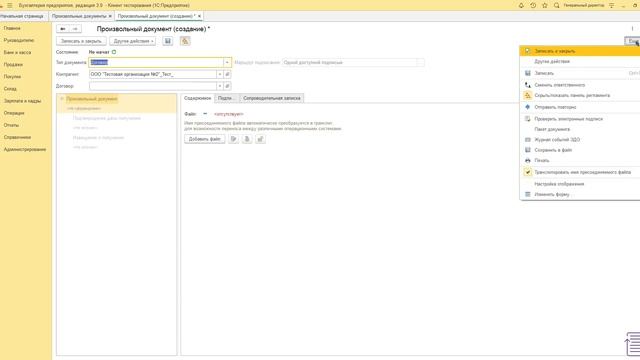
Task: Open favorites star icon
Action: point(544,5)
